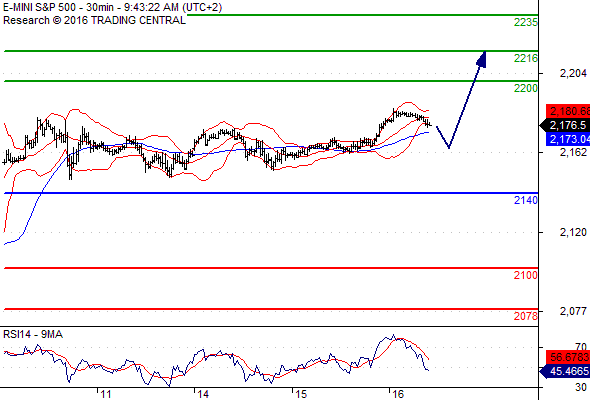Click the blue 2,173.04 moving average tag
The image size is (590, 400).
[x=568, y=139]
